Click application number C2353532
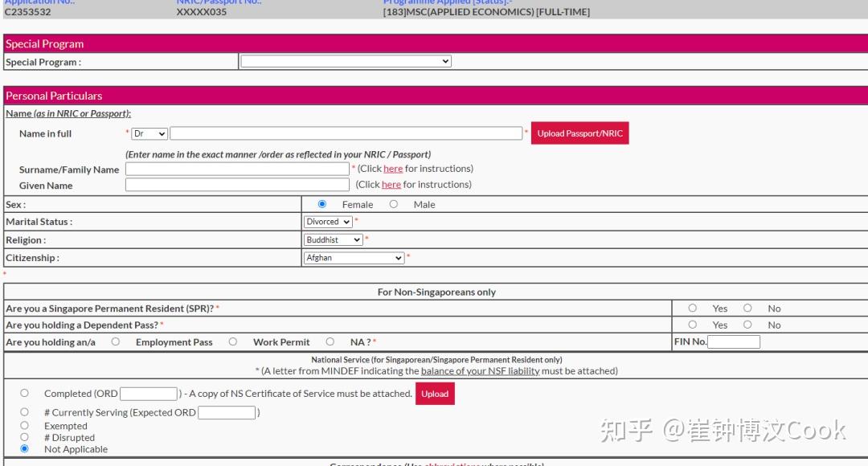 [x=27, y=11]
